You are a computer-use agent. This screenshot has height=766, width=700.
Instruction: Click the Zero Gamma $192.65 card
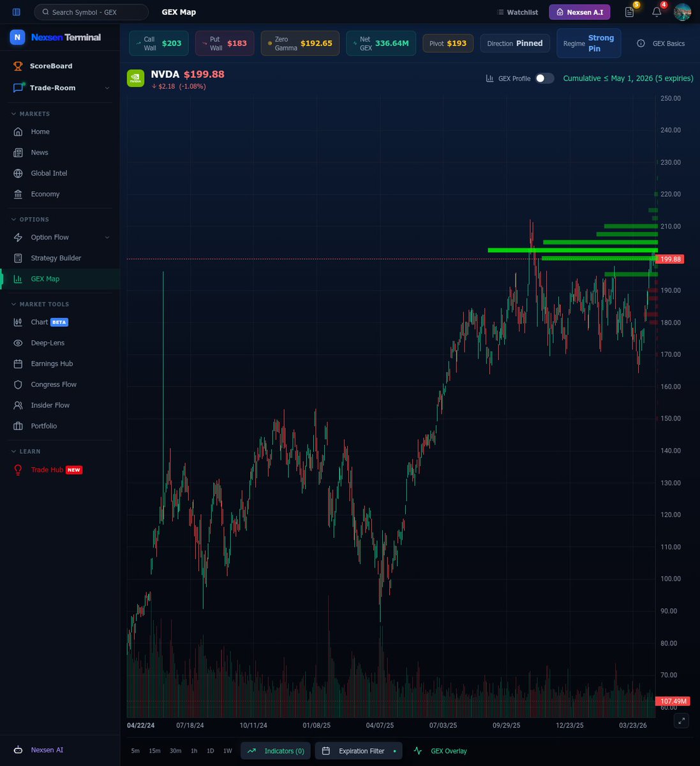[x=300, y=43]
